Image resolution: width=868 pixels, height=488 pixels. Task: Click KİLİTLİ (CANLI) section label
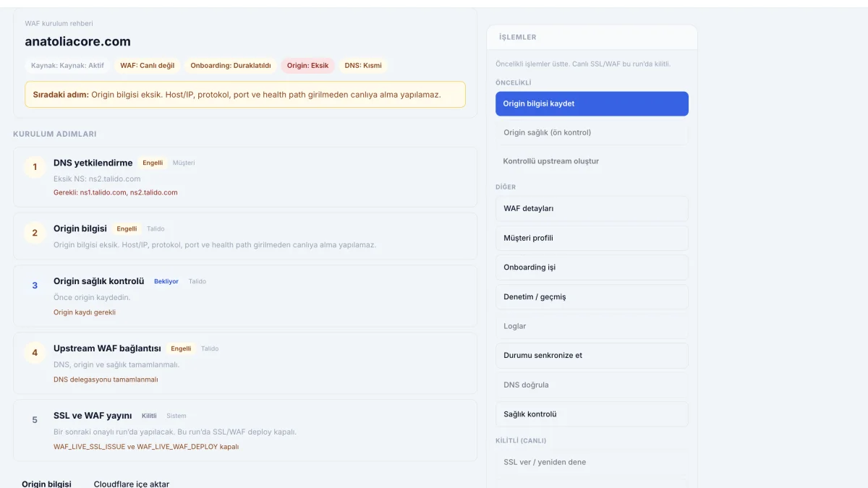(521, 440)
